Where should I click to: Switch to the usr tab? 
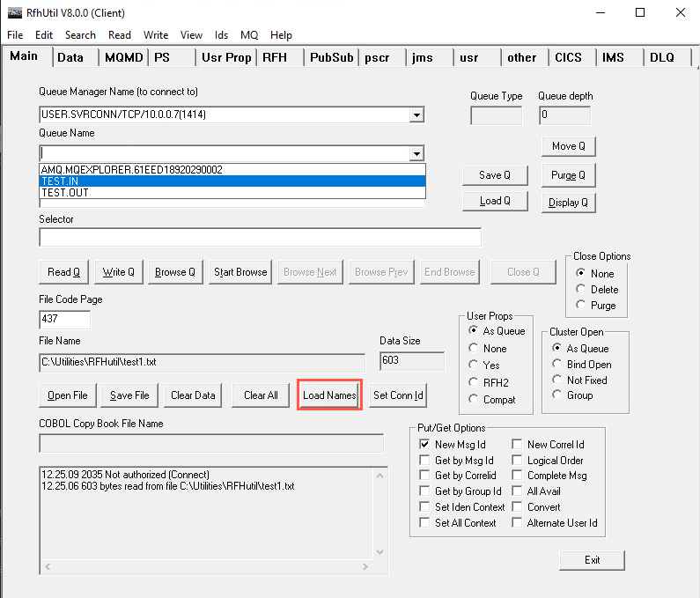pyautogui.click(x=478, y=57)
